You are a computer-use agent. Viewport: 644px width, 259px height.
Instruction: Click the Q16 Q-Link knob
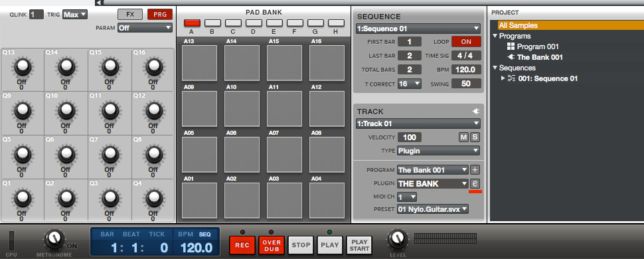pos(154,66)
